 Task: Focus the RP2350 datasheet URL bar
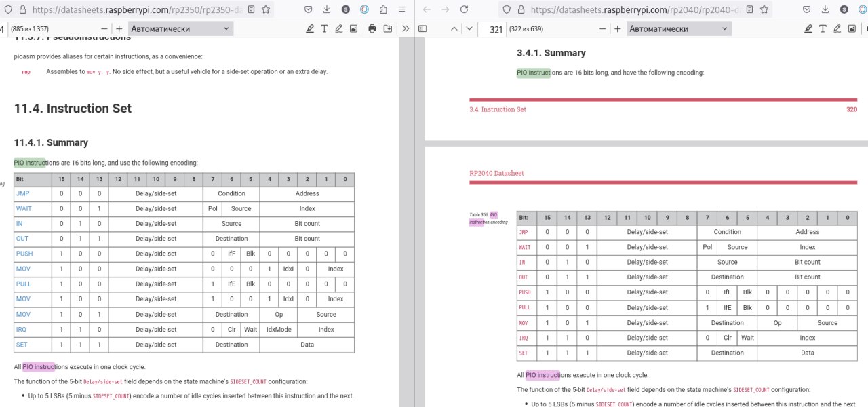click(139, 10)
